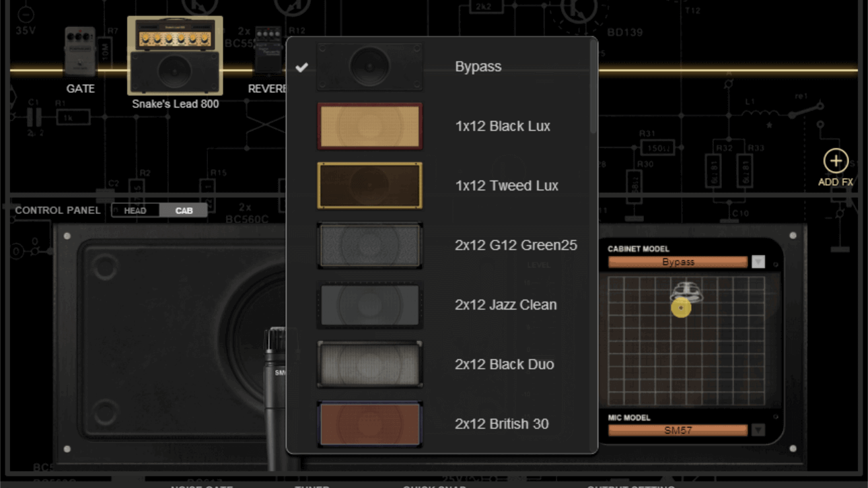This screenshot has width=868, height=488.
Task: Select 1x12 Tweed Lux menu entry
Action: (x=507, y=186)
